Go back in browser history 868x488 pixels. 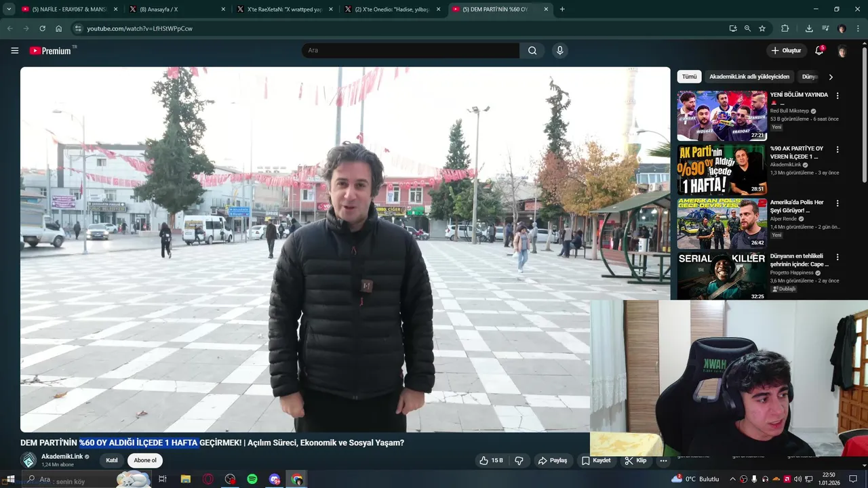(9, 28)
